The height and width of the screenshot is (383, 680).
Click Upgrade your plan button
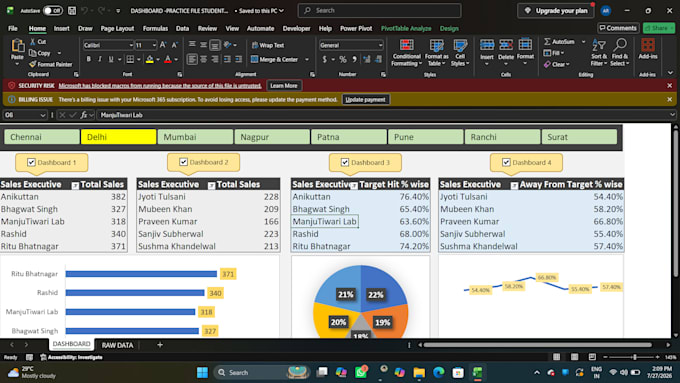(x=556, y=10)
